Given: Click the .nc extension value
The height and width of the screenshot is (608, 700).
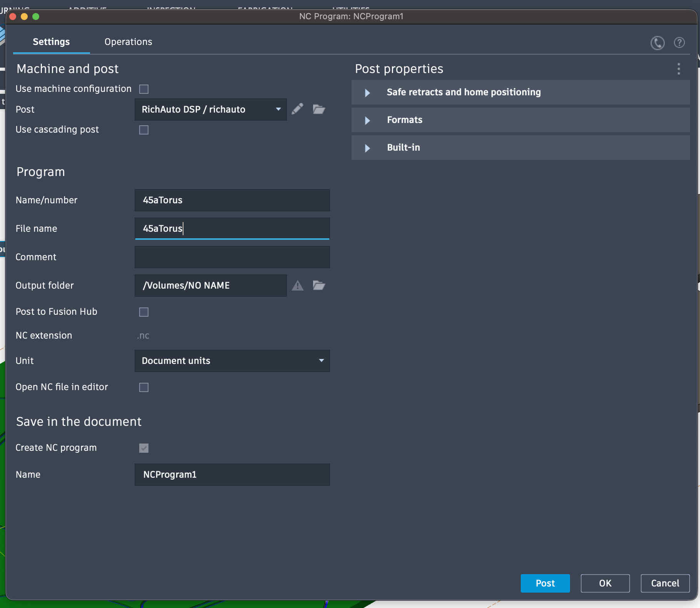Looking at the screenshot, I should [x=143, y=336].
